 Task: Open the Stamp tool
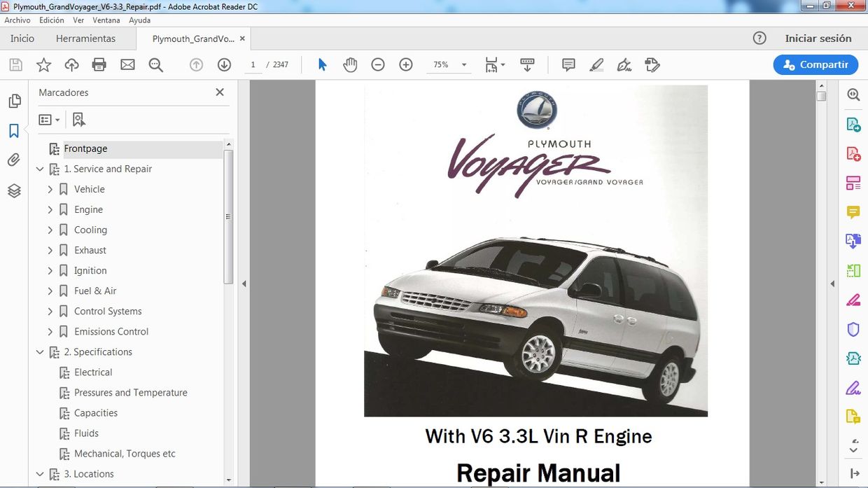[652, 64]
